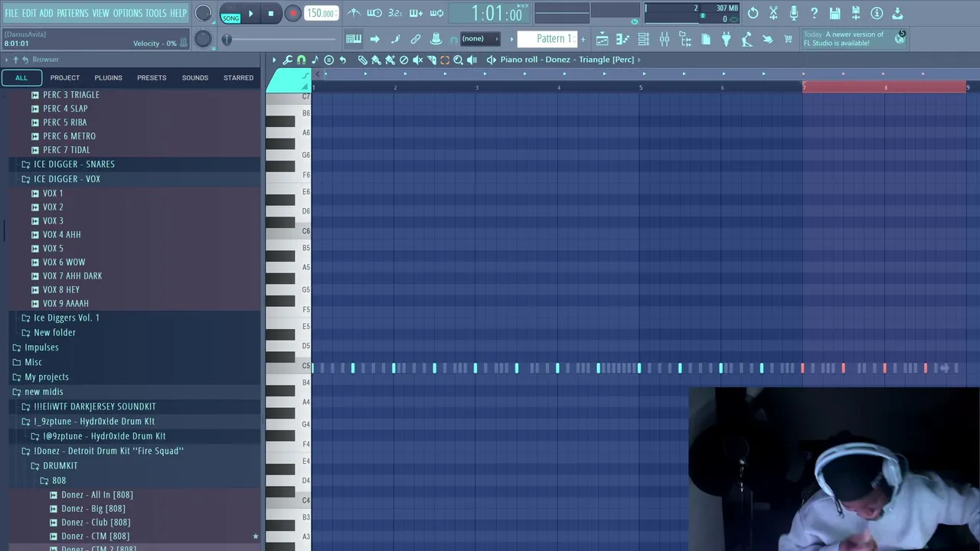Select the Paint brush tool in piano roll
This screenshot has width=980, height=551.
376,60
